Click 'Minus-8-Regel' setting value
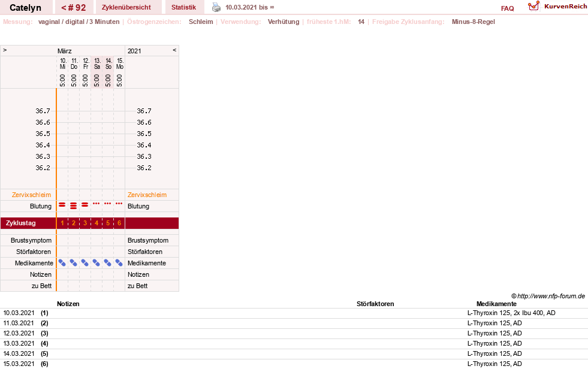Screen dimensions: 588x387 (474, 22)
